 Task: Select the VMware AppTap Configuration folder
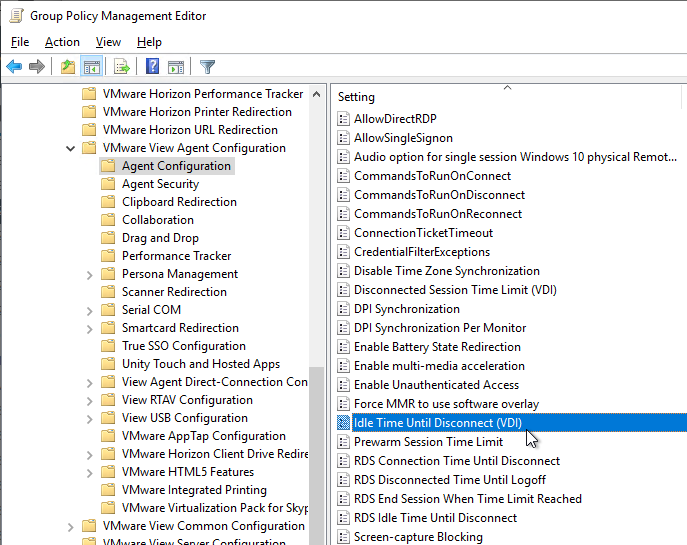[x=204, y=436]
